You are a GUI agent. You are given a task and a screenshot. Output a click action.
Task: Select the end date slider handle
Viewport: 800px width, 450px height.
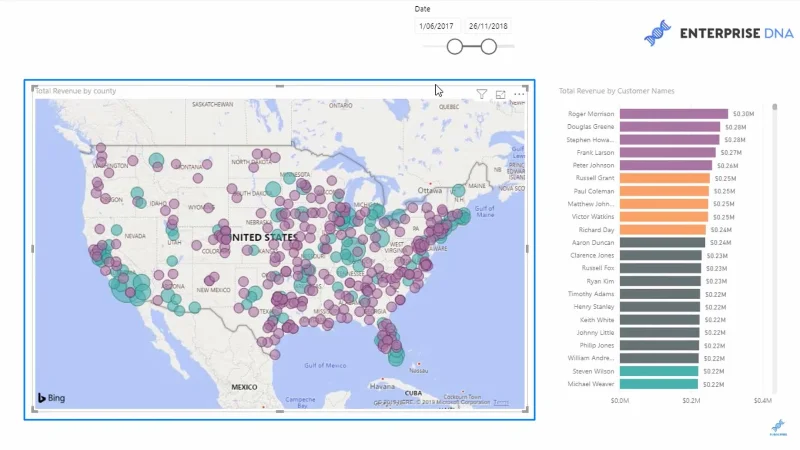(488, 46)
